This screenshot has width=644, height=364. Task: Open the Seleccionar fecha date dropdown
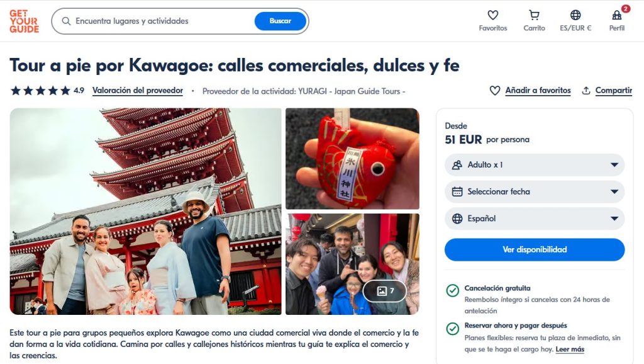click(535, 191)
